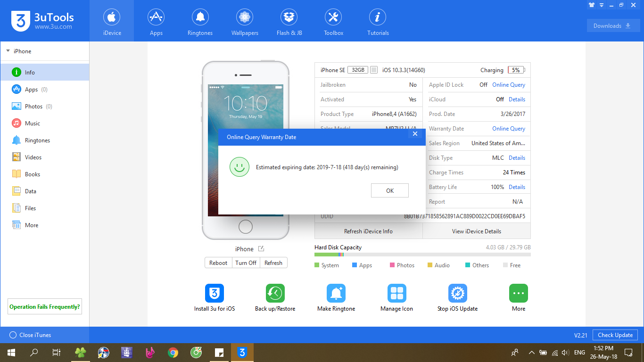Edit the iPhone device name
Viewport: 644px width, 362px height.
(x=261, y=249)
